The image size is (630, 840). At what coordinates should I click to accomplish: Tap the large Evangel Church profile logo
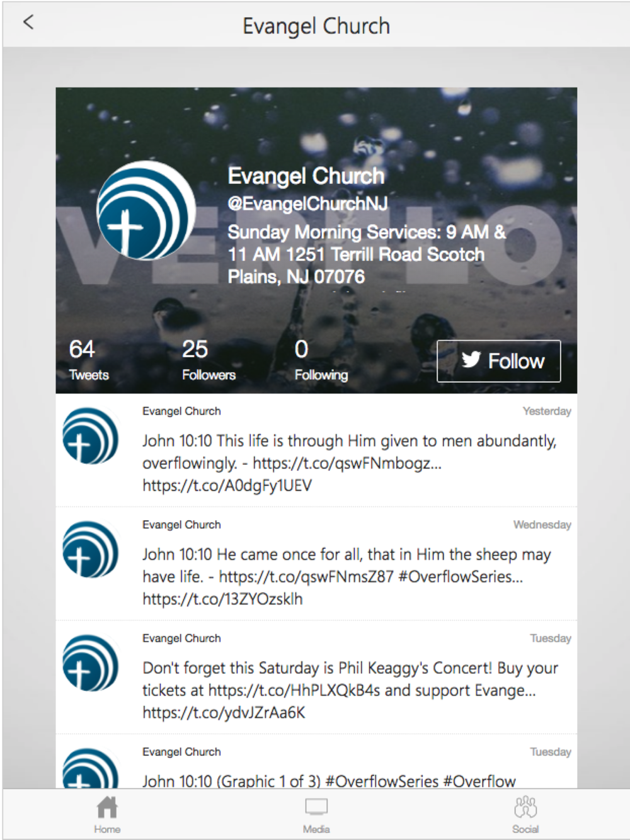[x=146, y=210]
